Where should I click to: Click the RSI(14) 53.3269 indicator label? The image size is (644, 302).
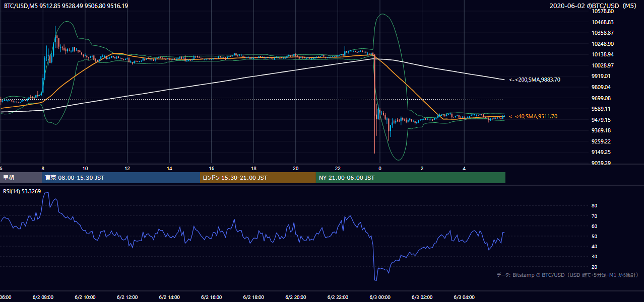23,191
